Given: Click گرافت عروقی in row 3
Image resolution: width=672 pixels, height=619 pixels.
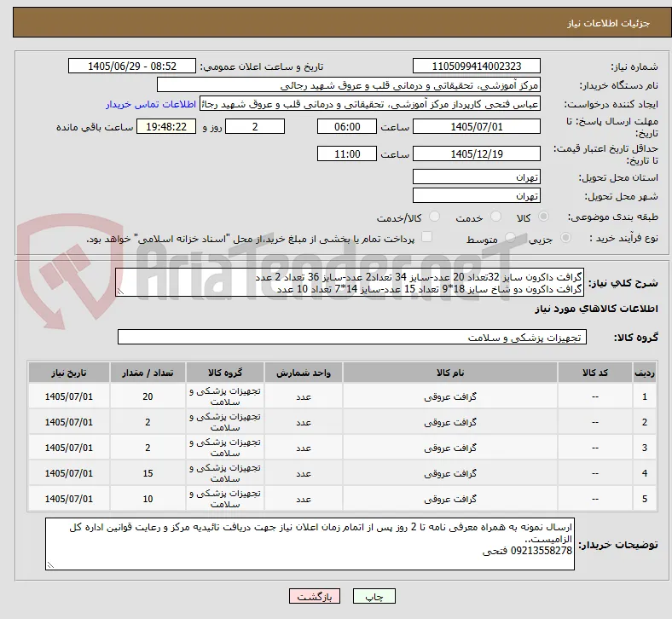Looking at the screenshot, I should [x=450, y=448].
